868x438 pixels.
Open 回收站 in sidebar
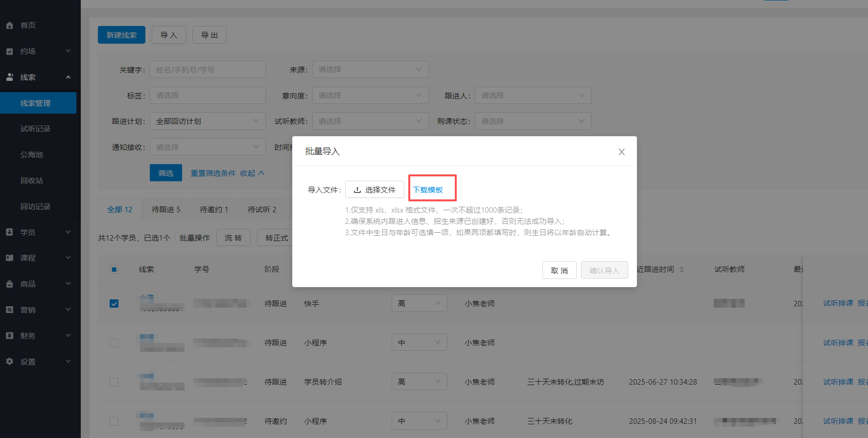point(32,181)
